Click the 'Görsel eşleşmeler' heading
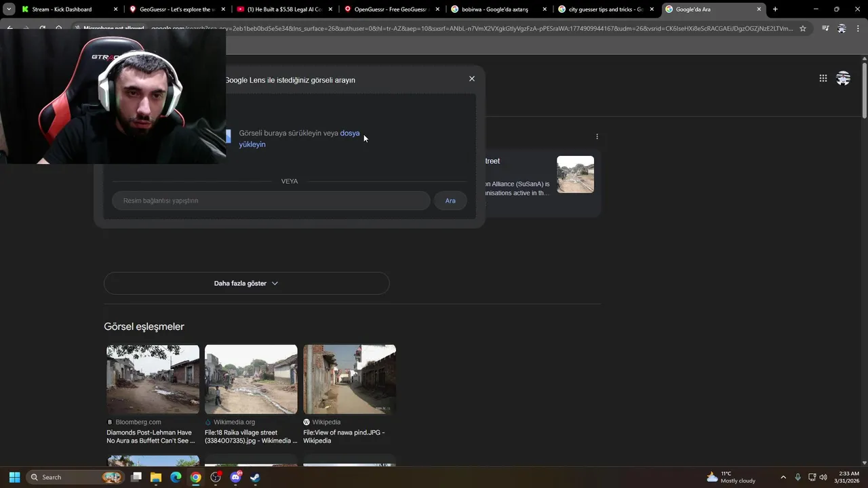Viewport: 868px width, 488px height. click(x=144, y=327)
